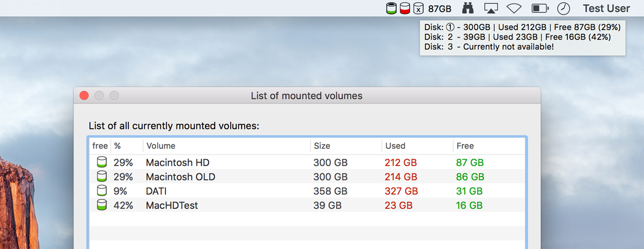Image resolution: width=644 pixels, height=249 pixels.
Task: Select the DATI volume row
Action: point(157,191)
